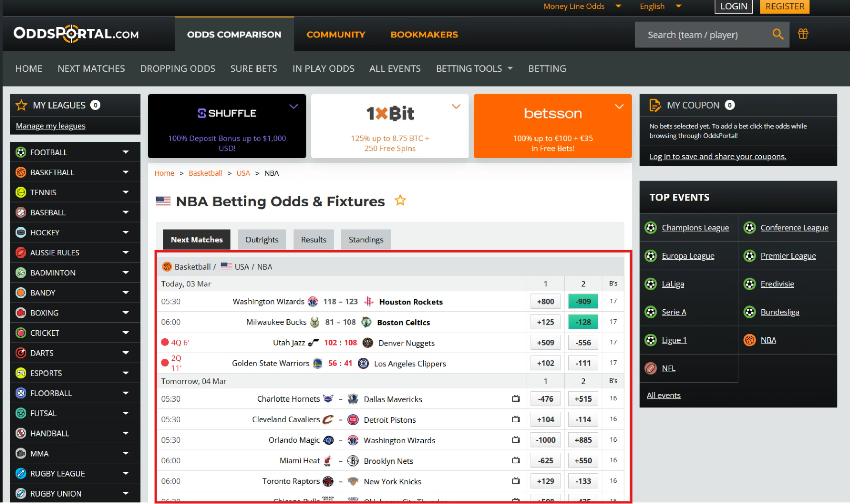Screen dimensions: 850x504
Task: Add Miami Heat match to coupon icon
Action: (516, 460)
